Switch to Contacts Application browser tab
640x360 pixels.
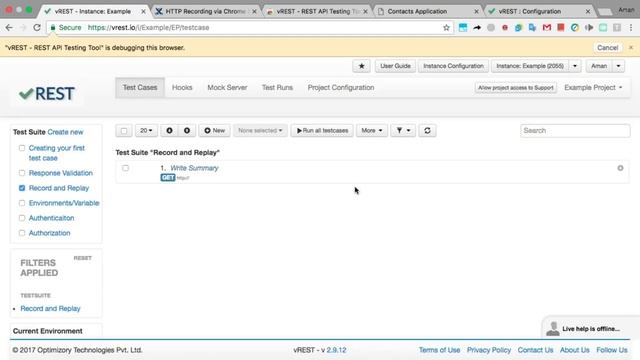(427, 11)
